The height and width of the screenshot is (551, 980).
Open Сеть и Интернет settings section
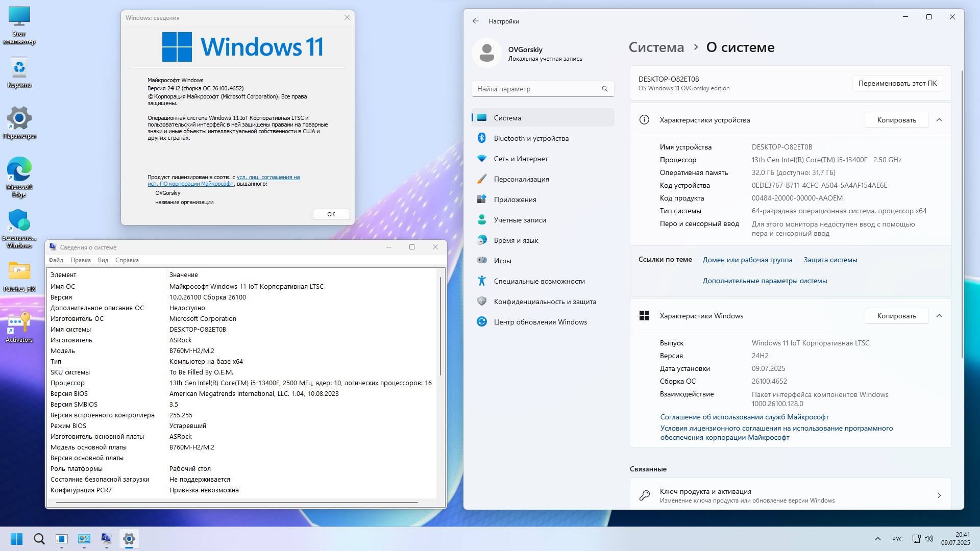pos(521,159)
